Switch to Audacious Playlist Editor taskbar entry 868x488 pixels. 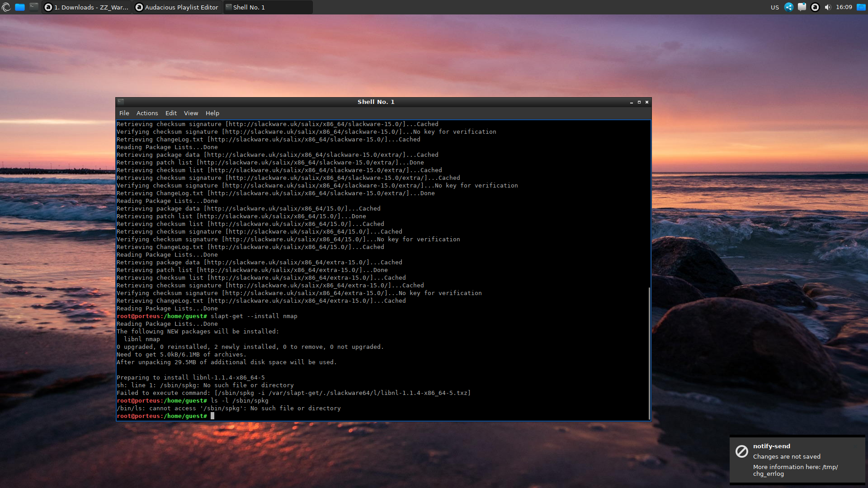pyautogui.click(x=177, y=7)
